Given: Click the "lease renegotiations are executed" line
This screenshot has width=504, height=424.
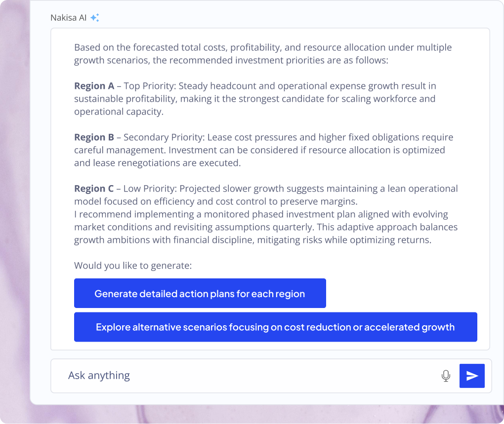Looking at the screenshot, I should click(x=157, y=163).
